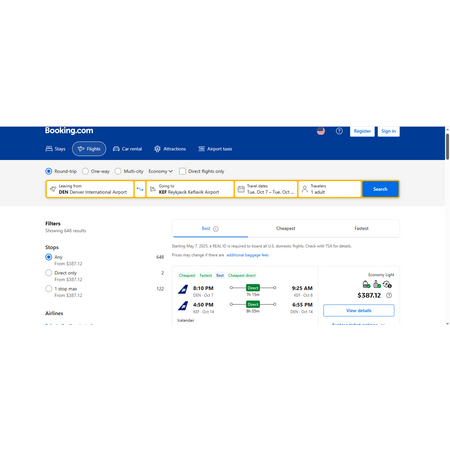450x450 pixels.
Task: Click the info icon next to Best tab
Action: click(216, 229)
